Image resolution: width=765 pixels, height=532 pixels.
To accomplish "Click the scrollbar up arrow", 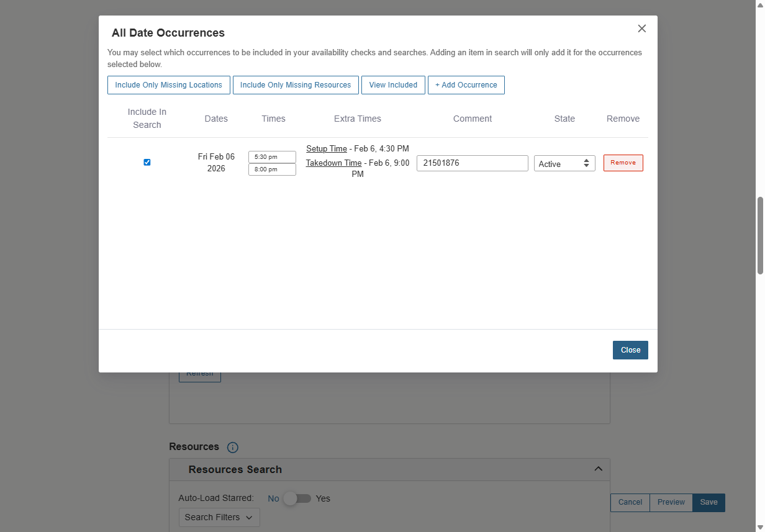I will pos(760,4).
